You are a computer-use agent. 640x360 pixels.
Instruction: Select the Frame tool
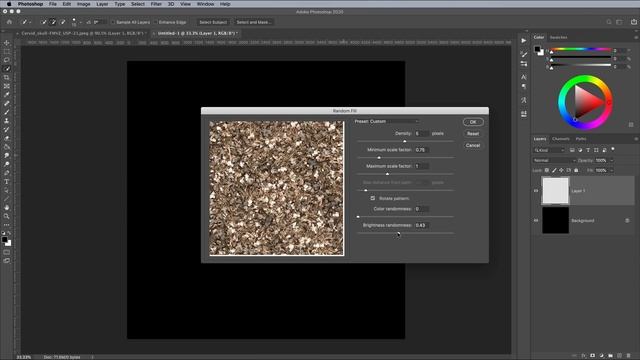pyautogui.click(x=7, y=86)
